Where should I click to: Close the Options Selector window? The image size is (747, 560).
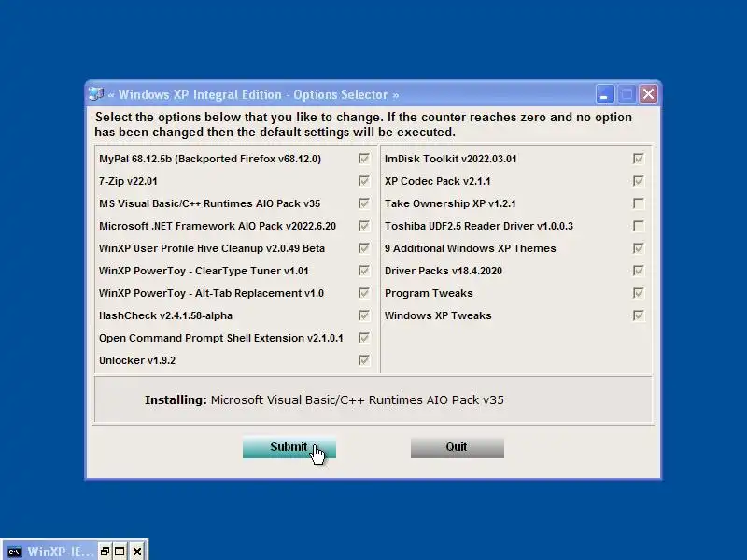click(648, 94)
